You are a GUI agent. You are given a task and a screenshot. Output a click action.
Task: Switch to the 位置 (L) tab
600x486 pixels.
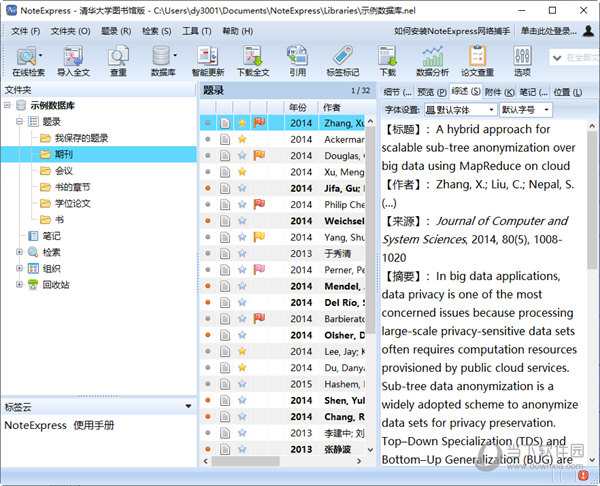coord(567,92)
